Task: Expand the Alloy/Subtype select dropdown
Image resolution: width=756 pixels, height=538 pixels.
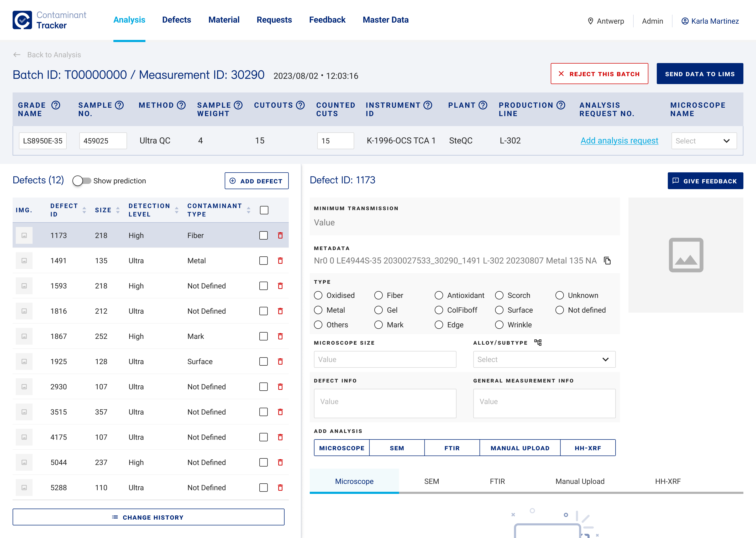Action: click(544, 359)
